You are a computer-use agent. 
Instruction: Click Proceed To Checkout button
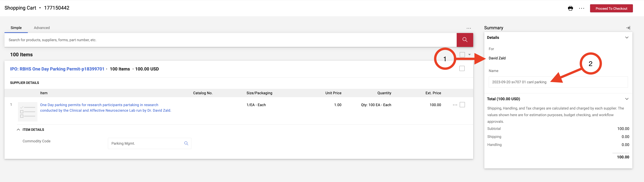611,8
